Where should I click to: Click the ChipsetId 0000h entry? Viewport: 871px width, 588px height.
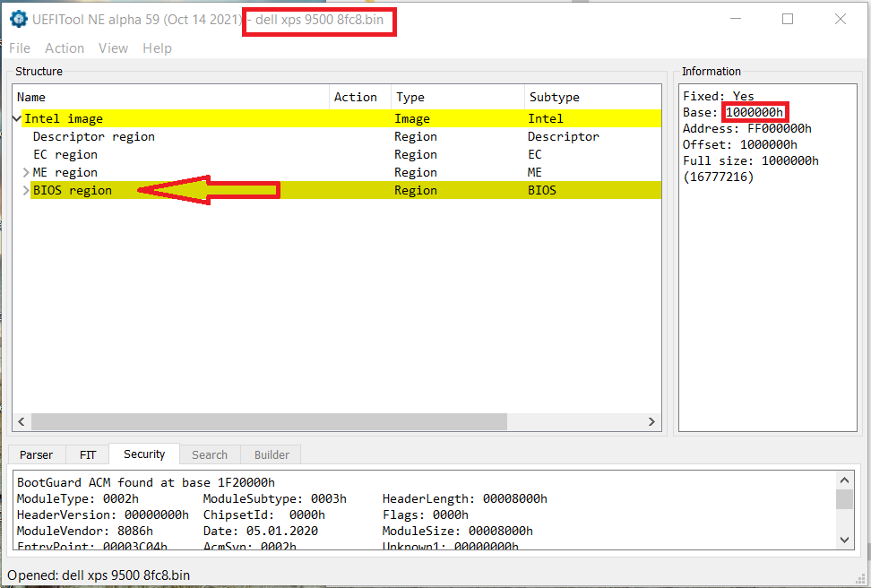263,514
